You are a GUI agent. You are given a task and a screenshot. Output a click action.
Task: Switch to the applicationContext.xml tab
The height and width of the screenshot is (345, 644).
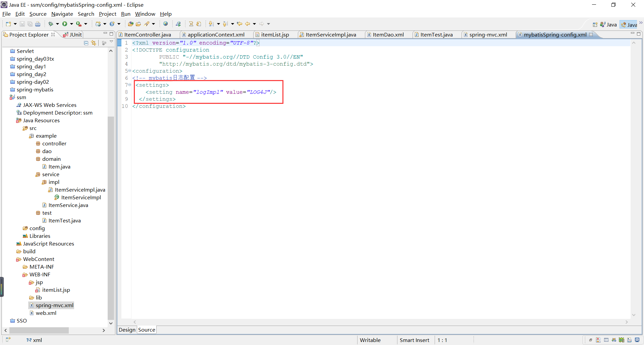click(213, 34)
